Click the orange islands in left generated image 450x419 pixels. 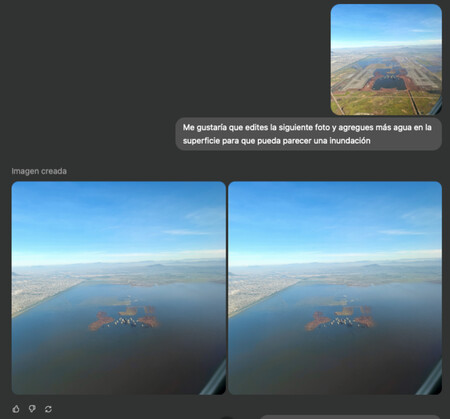pyautogui.click(x=123, y=319)
